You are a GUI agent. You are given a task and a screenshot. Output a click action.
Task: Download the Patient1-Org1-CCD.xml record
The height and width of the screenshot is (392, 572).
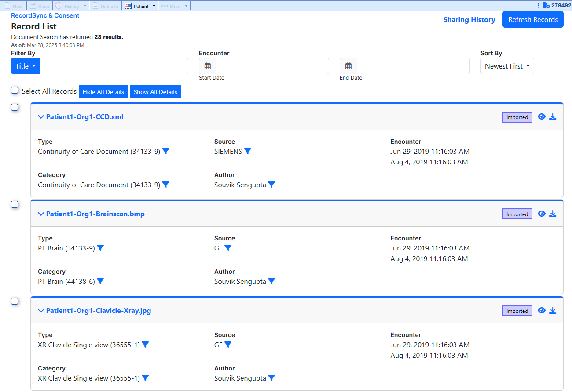click(553, 117)
